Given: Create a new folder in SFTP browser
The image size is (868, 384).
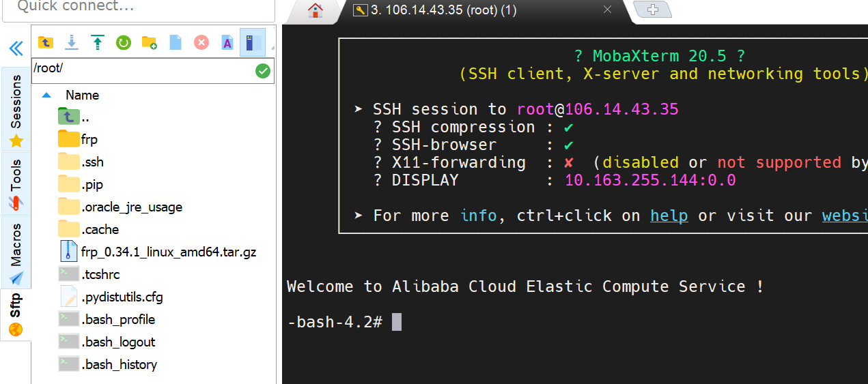Looking at the screenshot, I should pyautogui.click(x=150, y=42).
